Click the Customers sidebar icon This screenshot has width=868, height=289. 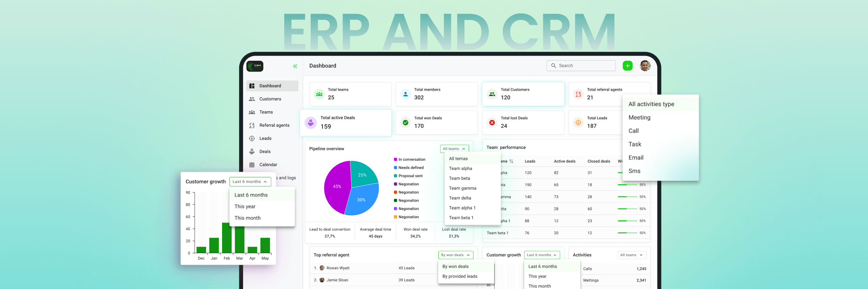(252, 99)
